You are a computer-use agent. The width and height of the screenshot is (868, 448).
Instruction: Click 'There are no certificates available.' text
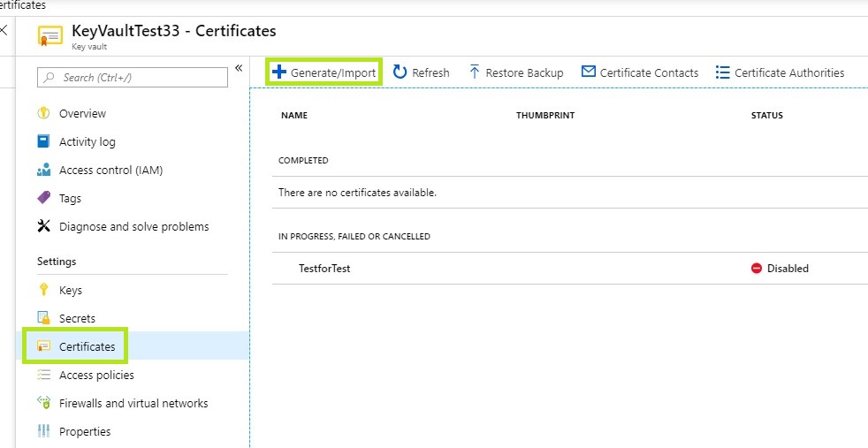(358, 193)
